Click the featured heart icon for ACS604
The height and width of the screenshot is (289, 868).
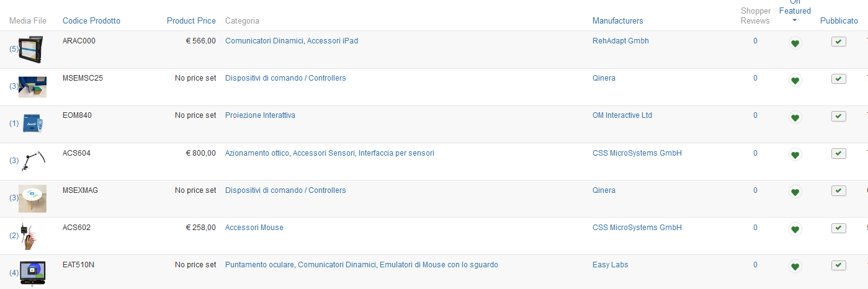pos(795,155)
